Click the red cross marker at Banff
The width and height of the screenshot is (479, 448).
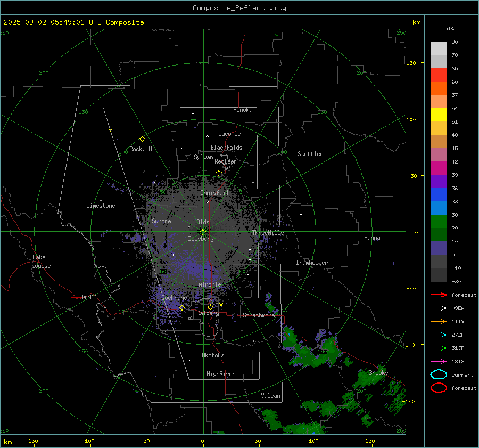click(x=76, y=297)
